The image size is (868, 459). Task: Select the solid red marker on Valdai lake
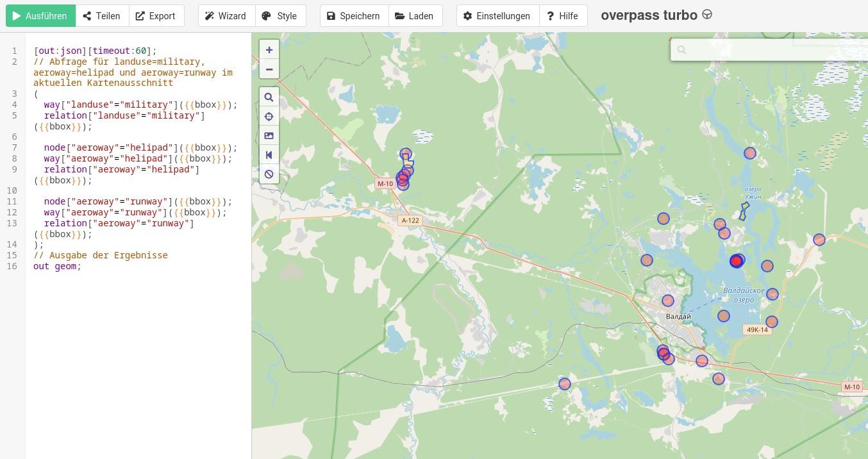click(x=736, y=261)
